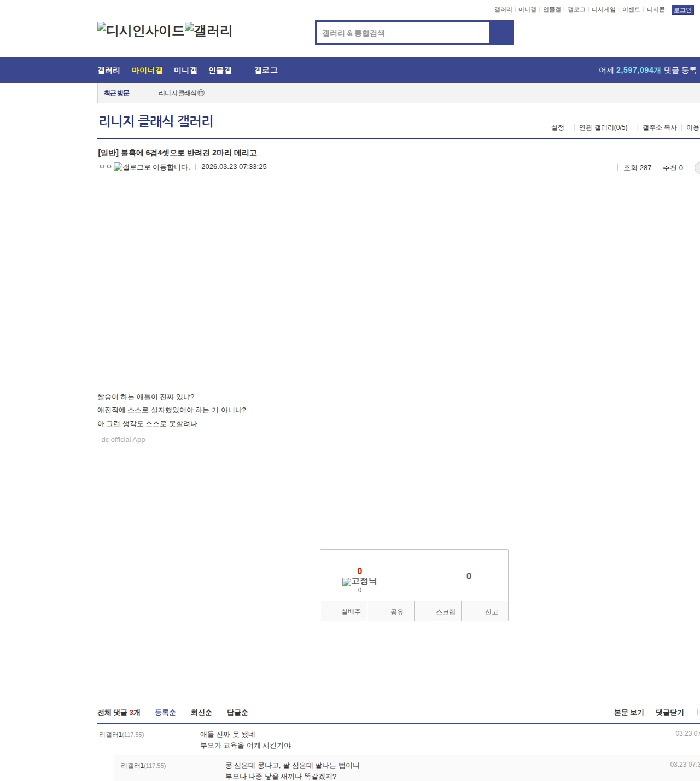Click the red recommend count 0
The width and height of the screenshot is (700, 781).
click(360, 571)
